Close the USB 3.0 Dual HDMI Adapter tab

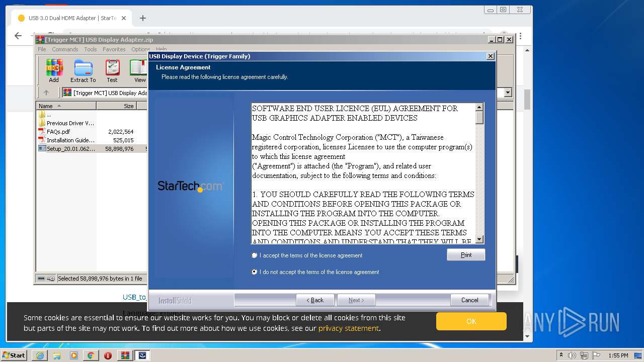[124, 18]
